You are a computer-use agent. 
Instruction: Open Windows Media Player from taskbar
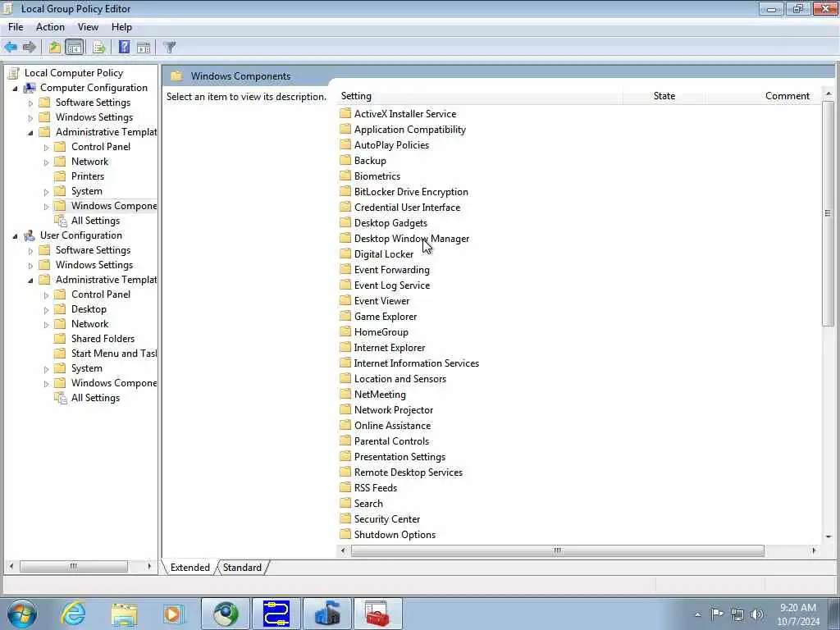174,614
